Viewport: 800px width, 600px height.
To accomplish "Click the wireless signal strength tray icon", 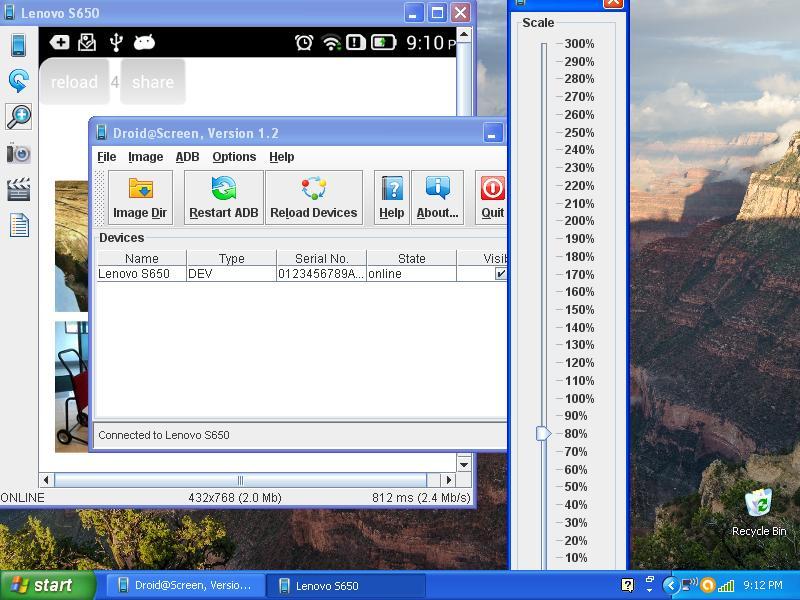I will pyautogui.click(x=726, y=586).
